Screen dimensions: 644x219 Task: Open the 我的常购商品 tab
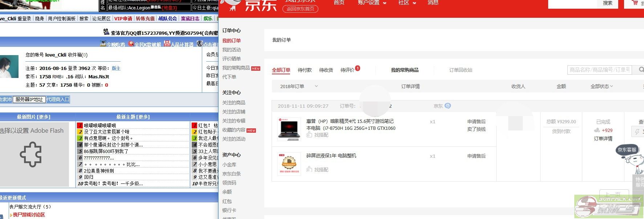(x=405, y=70)
